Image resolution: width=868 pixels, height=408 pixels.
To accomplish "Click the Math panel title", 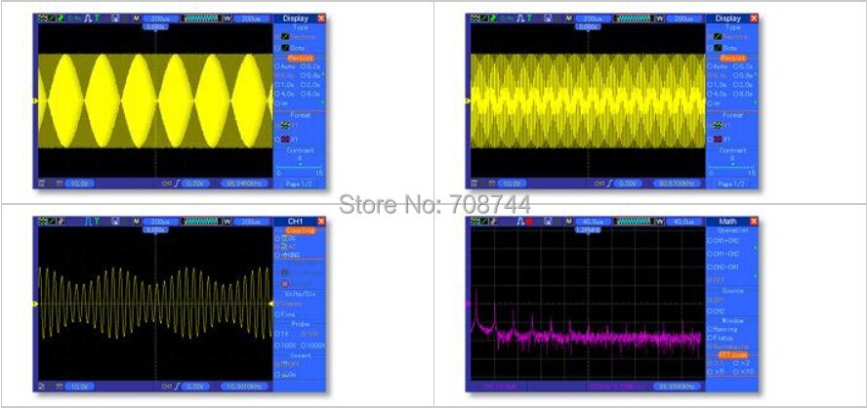I will tap(728, 221).
